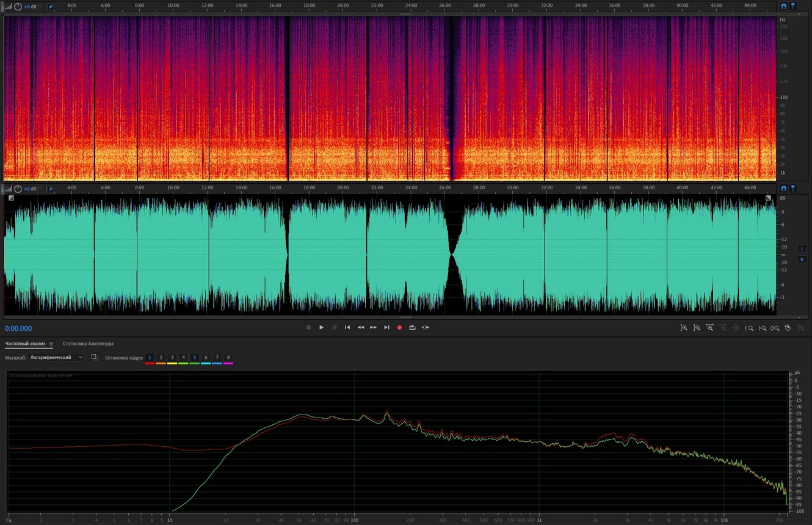Click hold frame button 1
This screenshot has width=812, height=525.
click(150, 358)
